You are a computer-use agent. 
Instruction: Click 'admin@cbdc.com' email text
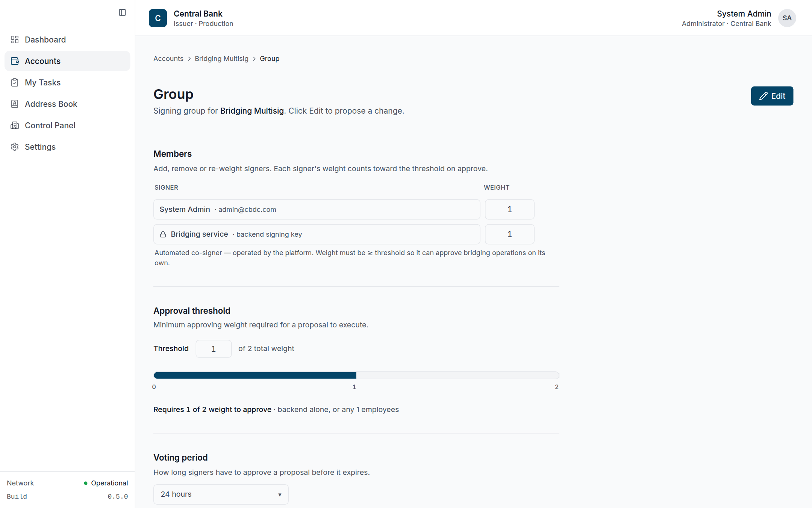pos(247,210)
